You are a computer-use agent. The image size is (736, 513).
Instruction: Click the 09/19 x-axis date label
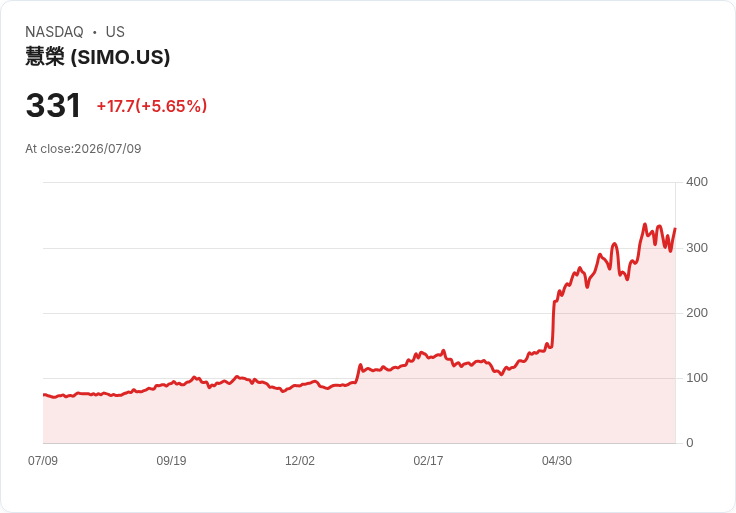pyautogui.click(x=171, y=460)
